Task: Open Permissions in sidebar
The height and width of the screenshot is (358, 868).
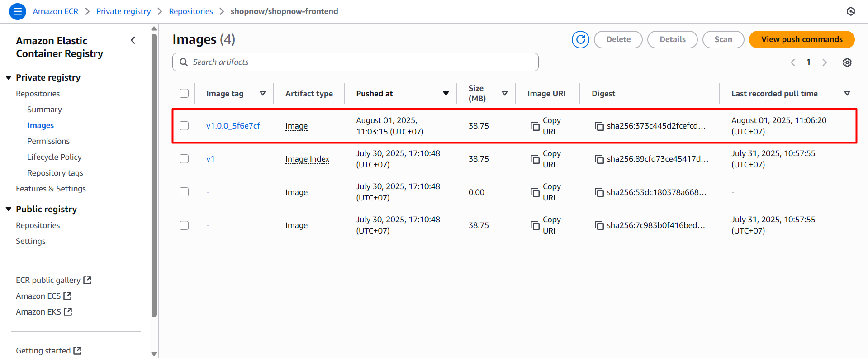Action: [x=48, y=141]
